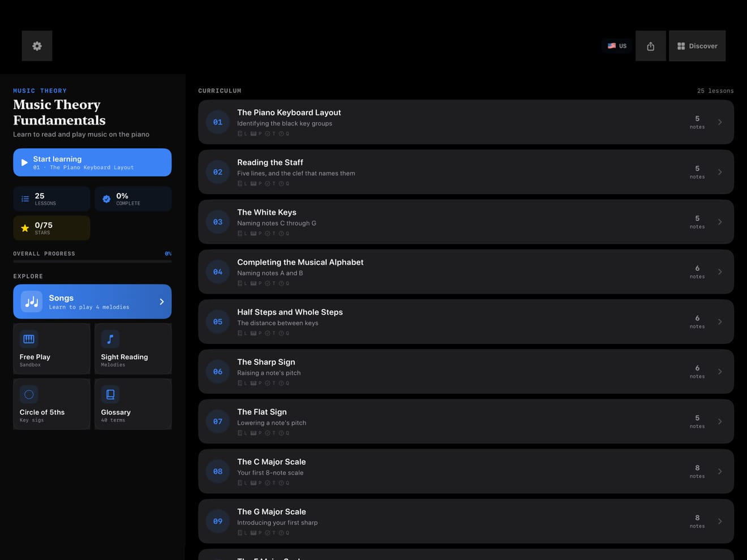The image size is (747, 560).
Task: Expand chevron for Completing the Musical Alphabet
Action: (720, 272)
